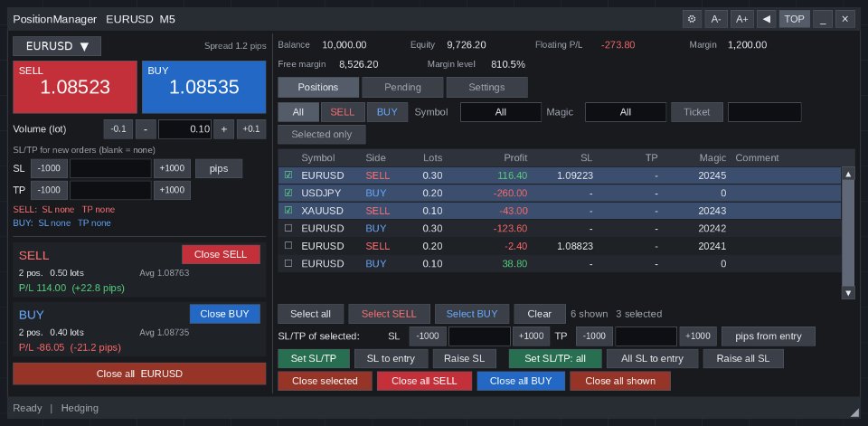The image size is (868, 426).
Task: Switch to the Settings tab
Action: (x=486, y=87)
